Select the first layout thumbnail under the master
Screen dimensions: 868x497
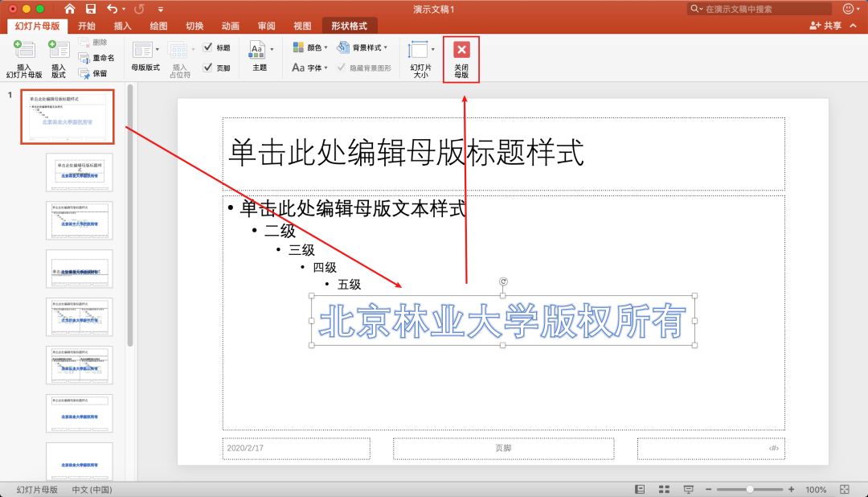pos(79,173)
